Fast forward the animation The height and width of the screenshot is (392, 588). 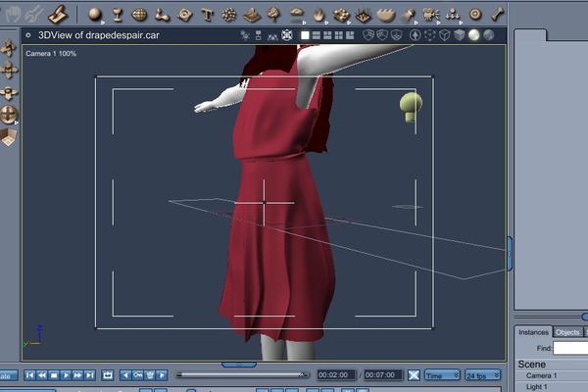pos(77,375)
